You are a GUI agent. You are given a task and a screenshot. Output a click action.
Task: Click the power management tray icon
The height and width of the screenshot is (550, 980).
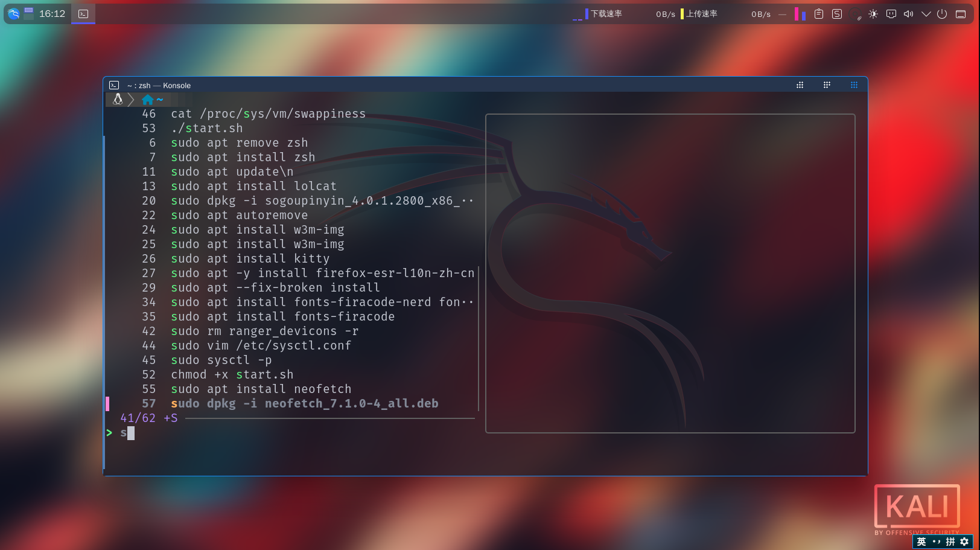pyautogui.click(x=943, y=13)
